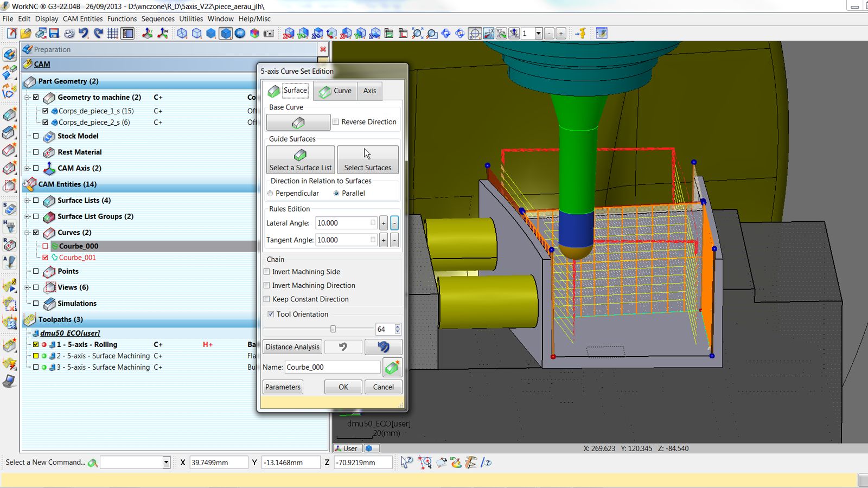Click the Distance Analysis button
868x488 pixels.
click(x=292, y=347)
